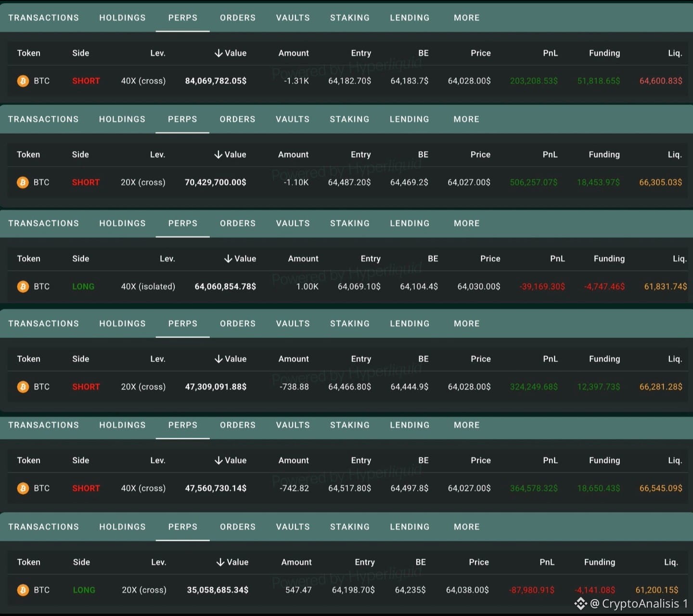Sort by Amount header above -742.82
Screen dimensions: 693x616
[x=294, y=460]
